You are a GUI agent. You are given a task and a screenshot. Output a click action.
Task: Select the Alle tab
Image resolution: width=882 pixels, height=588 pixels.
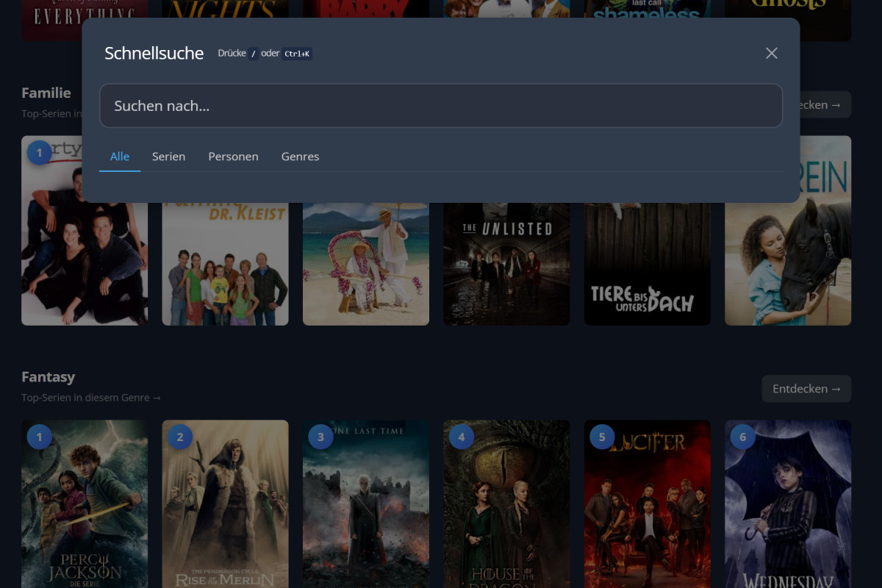[120, 157]
